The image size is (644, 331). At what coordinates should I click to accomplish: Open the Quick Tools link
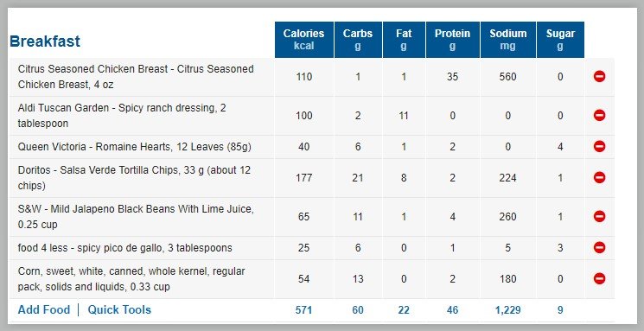click(119, 309)
